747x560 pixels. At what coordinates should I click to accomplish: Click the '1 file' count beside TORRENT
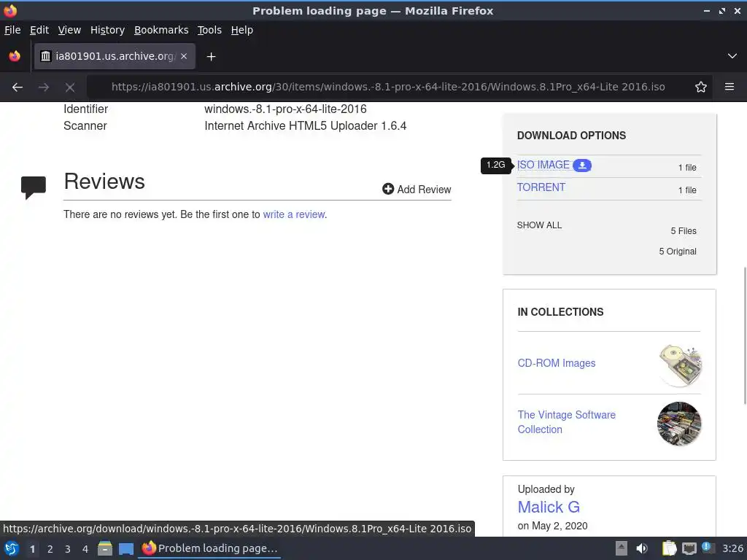pos(687,190)
